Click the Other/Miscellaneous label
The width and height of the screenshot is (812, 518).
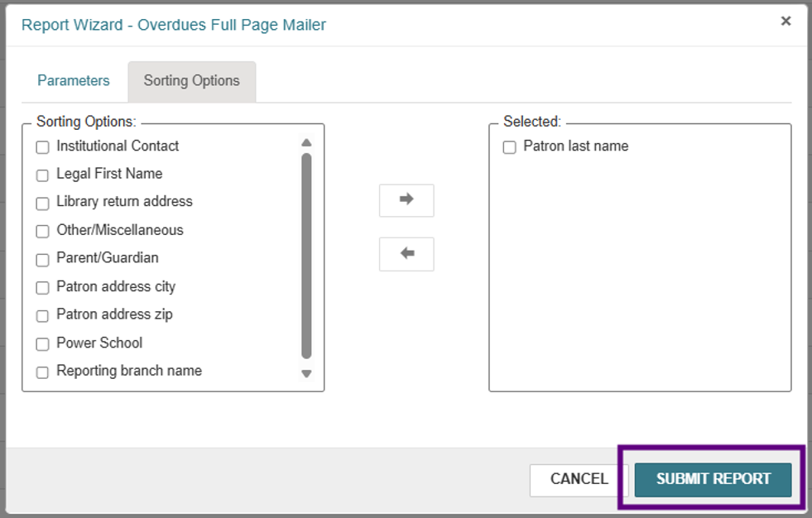pos(120,230)
